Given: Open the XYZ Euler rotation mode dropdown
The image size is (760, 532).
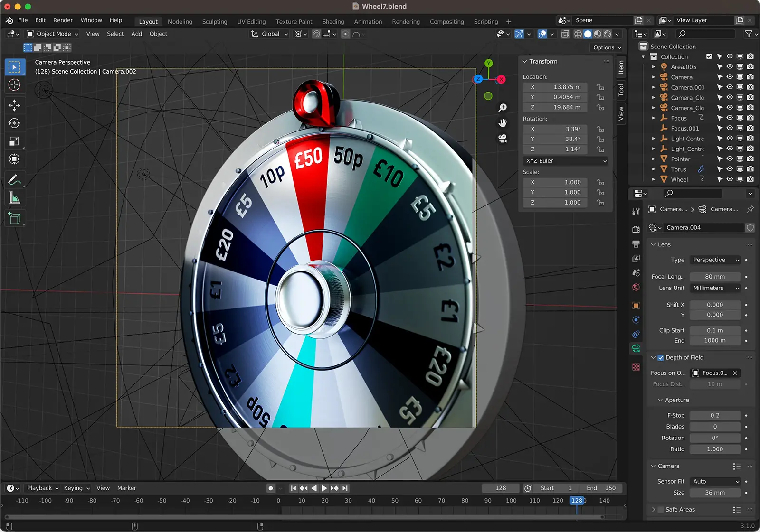Looking at the screenshot, I should click(565, 161).
